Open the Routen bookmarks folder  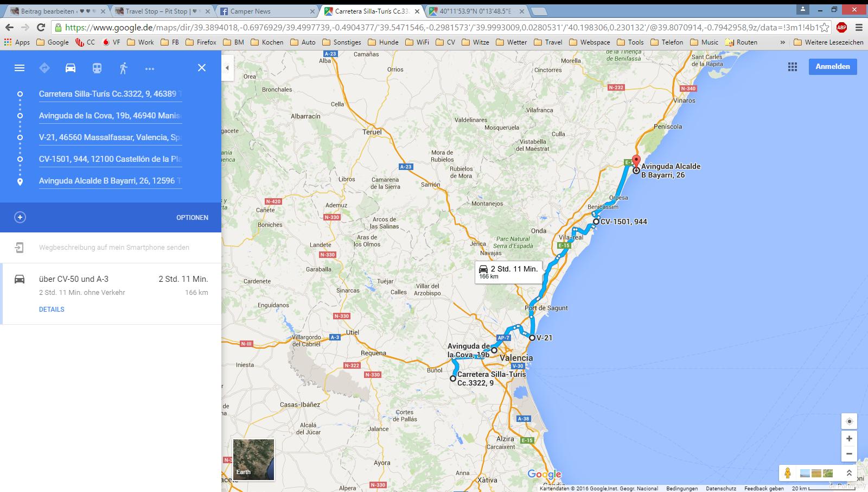pos(741,42)
